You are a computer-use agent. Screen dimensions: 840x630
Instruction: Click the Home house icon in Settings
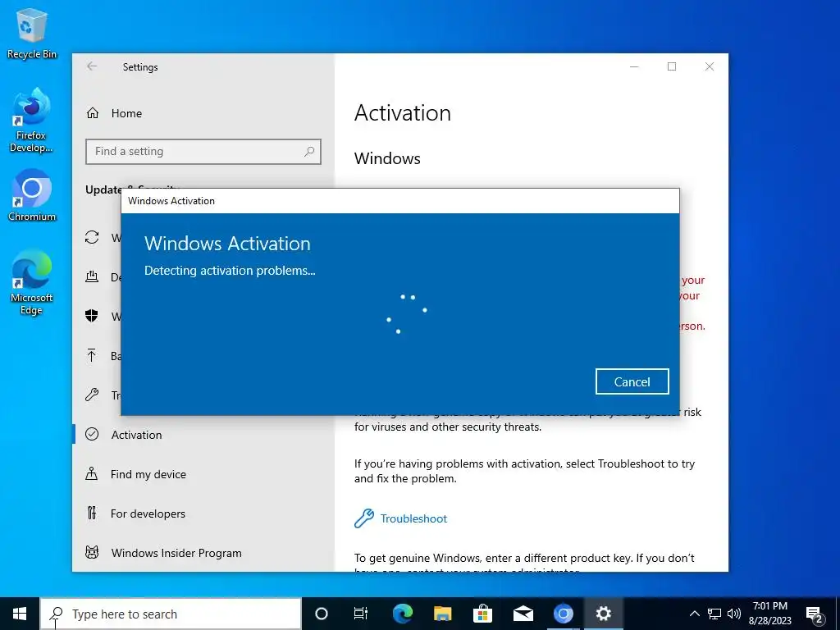point(93,113)
